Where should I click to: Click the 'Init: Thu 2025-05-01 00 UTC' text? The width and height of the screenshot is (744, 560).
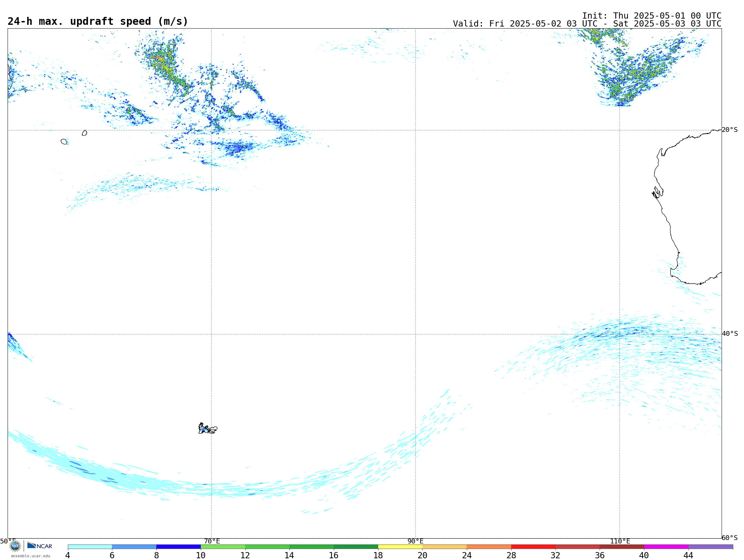(652, 16)
